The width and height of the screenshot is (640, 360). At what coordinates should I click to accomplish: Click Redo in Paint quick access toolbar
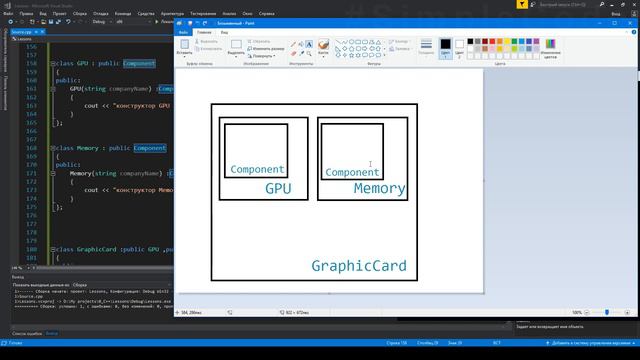click(205, 23)
